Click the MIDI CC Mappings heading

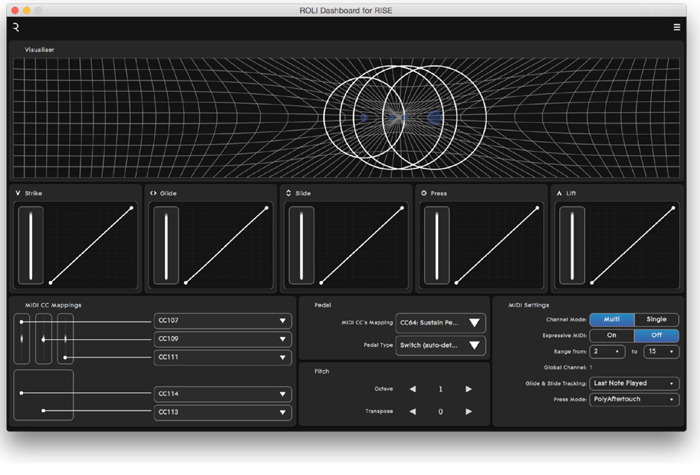click(53, 305)
